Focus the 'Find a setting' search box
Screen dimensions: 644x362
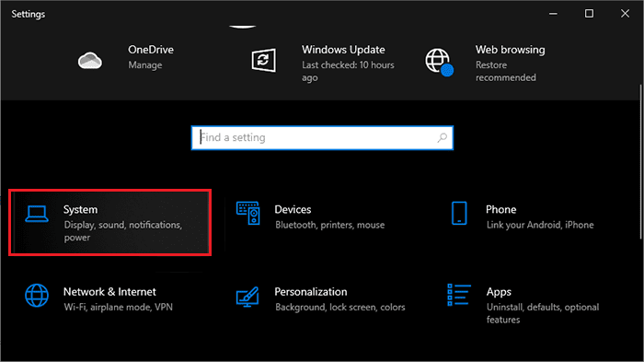coord(322,138)
